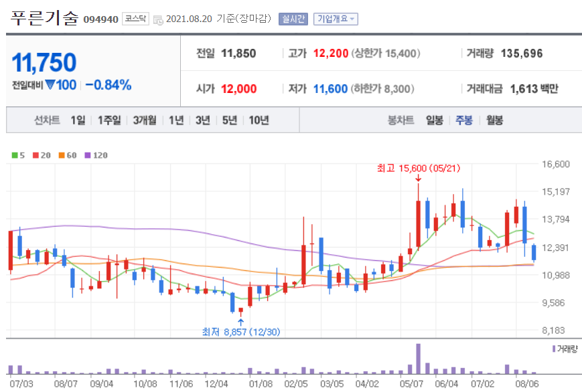
Task: Click the green 5 moving average legend
Action: tap(19, 155)
